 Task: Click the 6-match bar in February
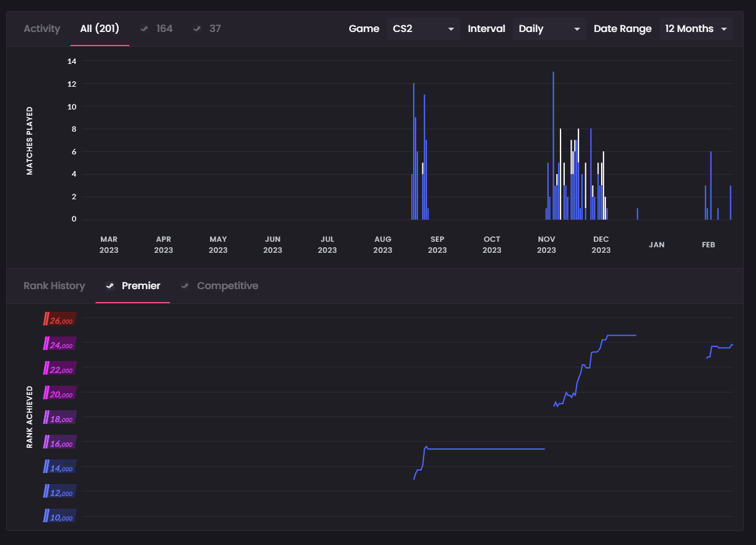tap(711, 186)
